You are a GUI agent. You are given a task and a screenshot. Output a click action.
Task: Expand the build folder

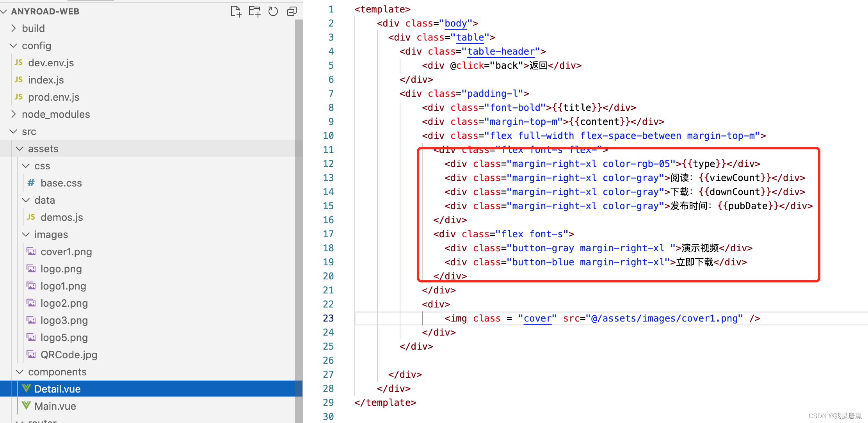tap(13, 28)
